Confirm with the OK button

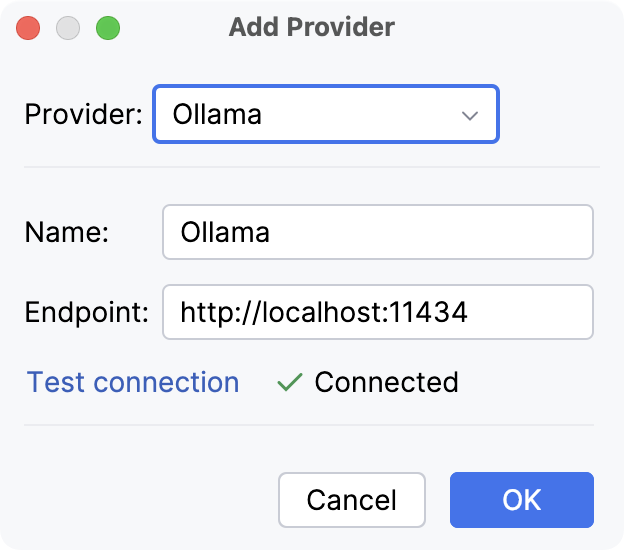(521, 499)
